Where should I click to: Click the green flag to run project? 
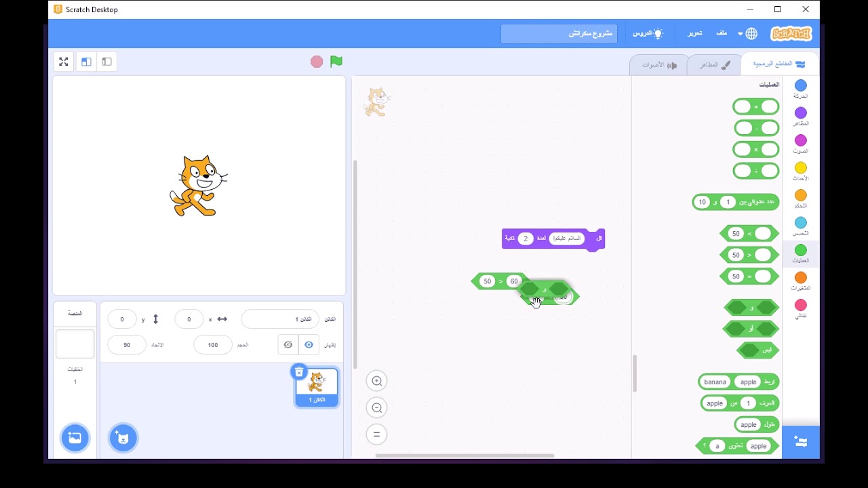pos(336,62)
